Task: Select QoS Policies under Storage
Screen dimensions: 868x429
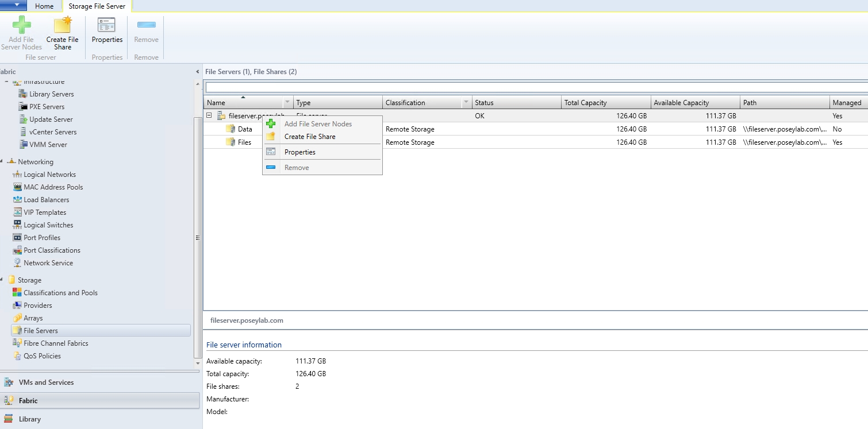Action: point(42,355)
